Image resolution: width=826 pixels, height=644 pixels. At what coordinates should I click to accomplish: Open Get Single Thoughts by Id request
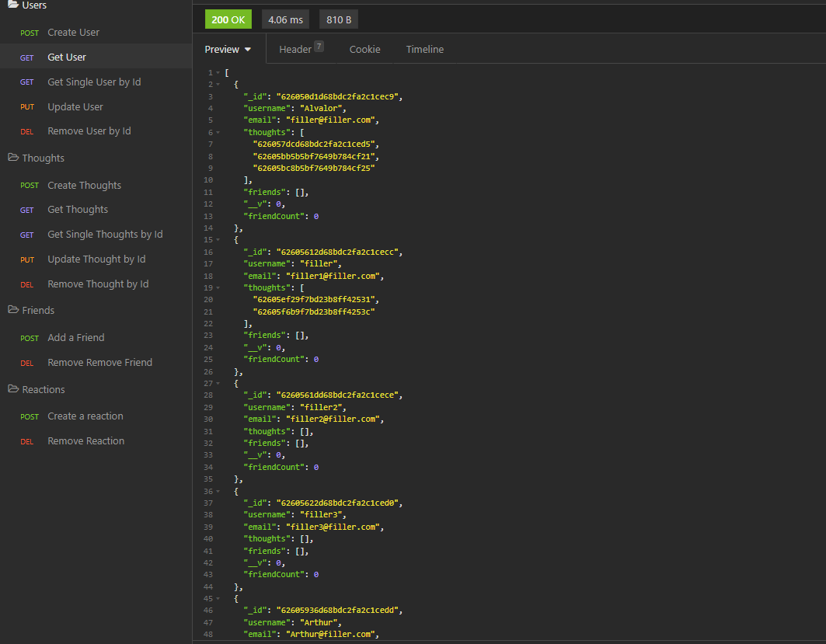(96, 234)
